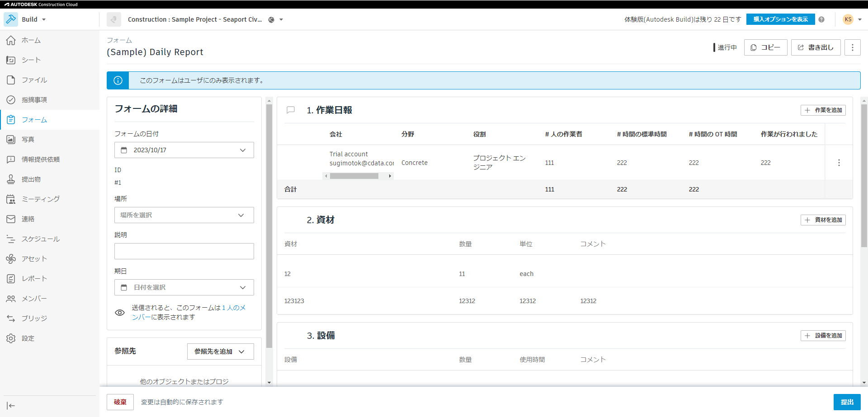Open the フォーム (Forms) sidebar item

coord(50,120)
